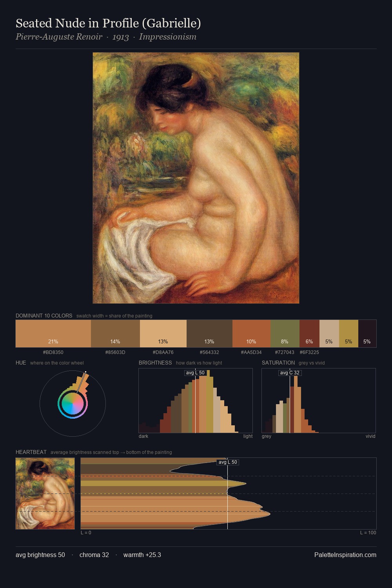The image size is (392, 588).
Task: Click the heartbeat painting thumbnail
Action: (x=45, y=494)
